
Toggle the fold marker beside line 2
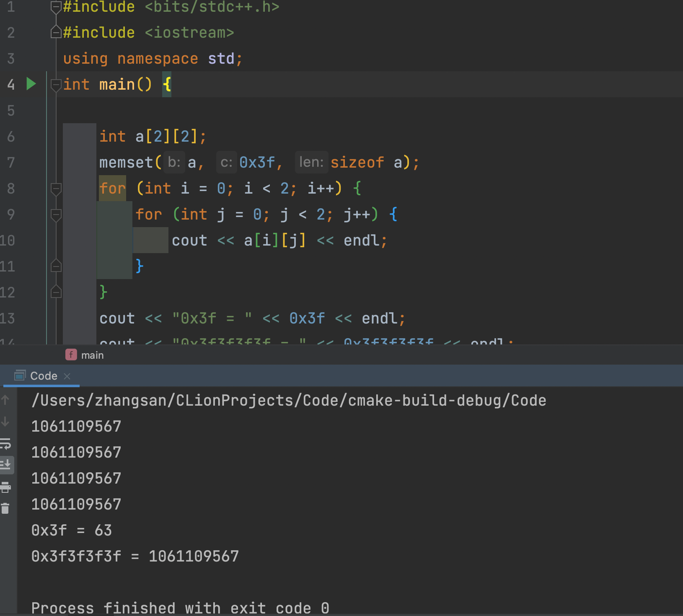point(56,32)
